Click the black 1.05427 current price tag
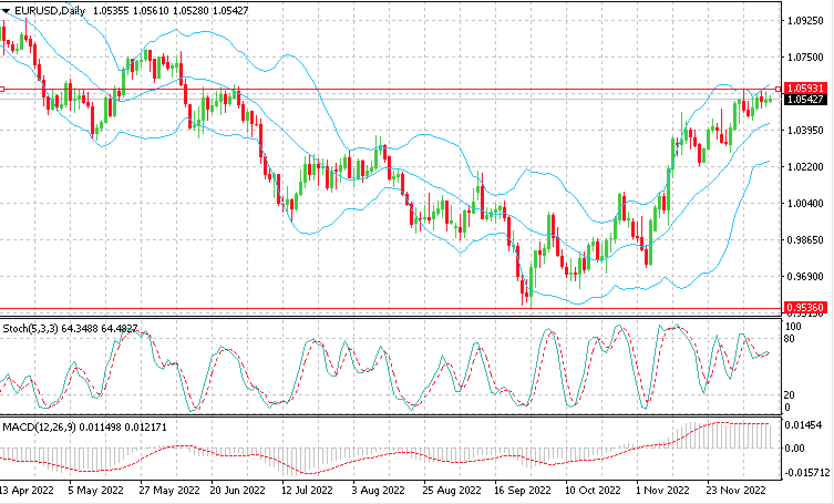Image resolution: width=834 pixels, height=504 pixels. point(806,100)
